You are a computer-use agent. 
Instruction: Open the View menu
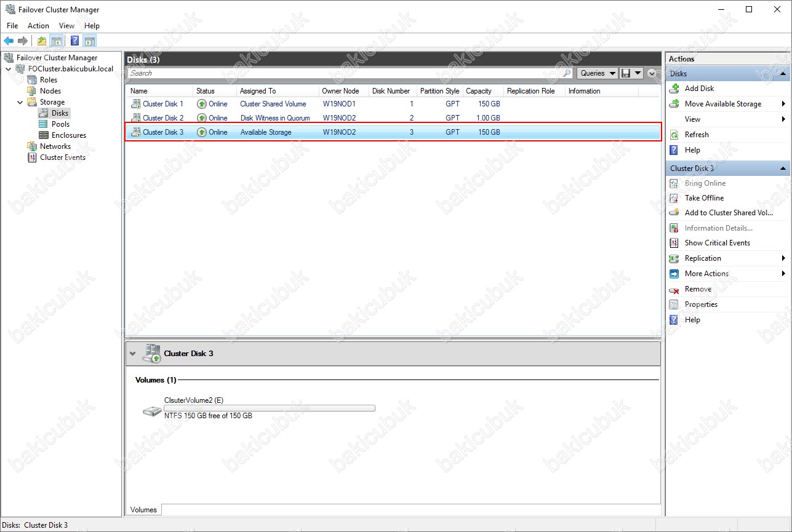point(66,26)
